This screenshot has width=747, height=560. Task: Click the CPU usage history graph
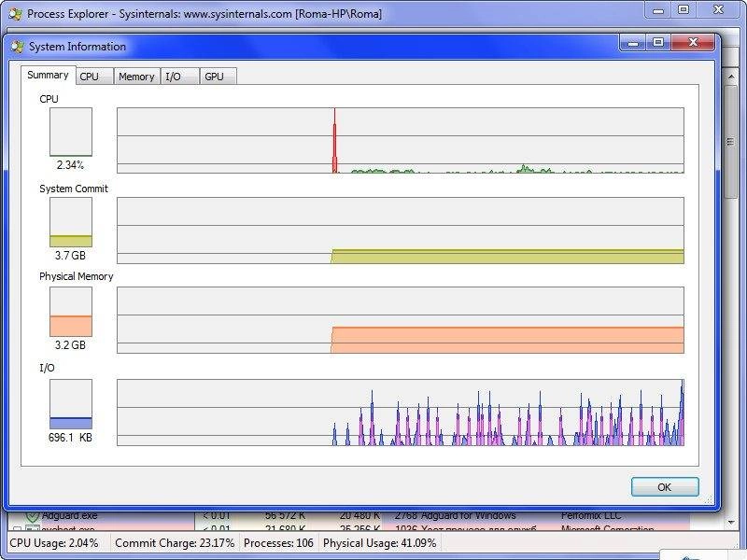click(401, 141)
